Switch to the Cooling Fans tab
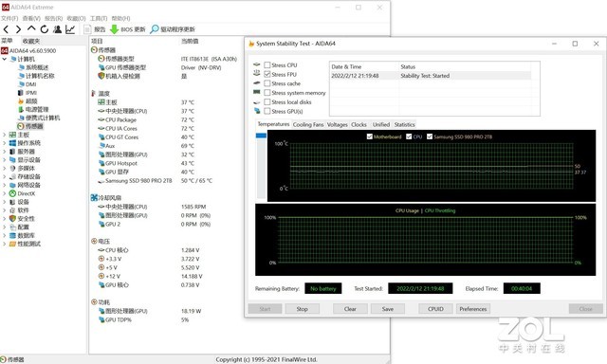The width and height of the screenshot is (607, 364). coord(308,124)
